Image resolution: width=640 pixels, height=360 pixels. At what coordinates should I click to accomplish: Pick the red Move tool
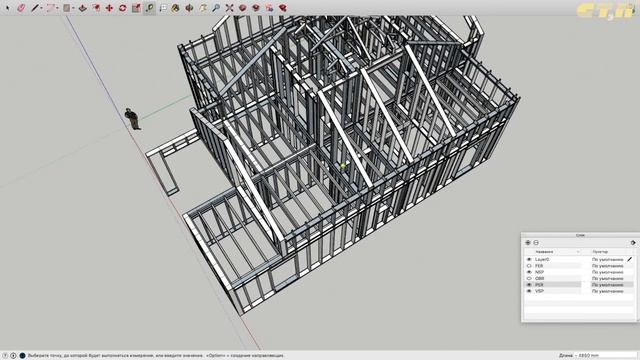pos(109,8)
